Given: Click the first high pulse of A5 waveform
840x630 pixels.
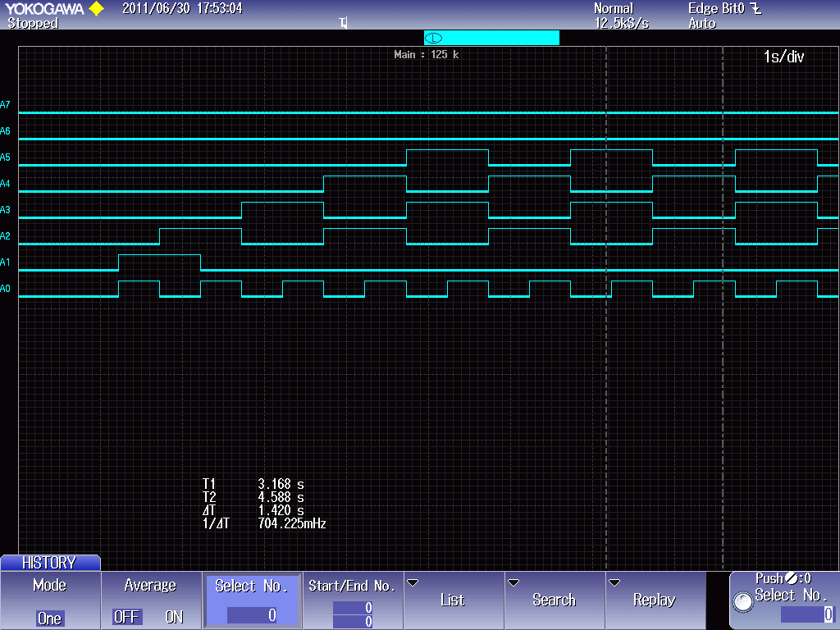Looking at the screenshot, I should 447,157.
